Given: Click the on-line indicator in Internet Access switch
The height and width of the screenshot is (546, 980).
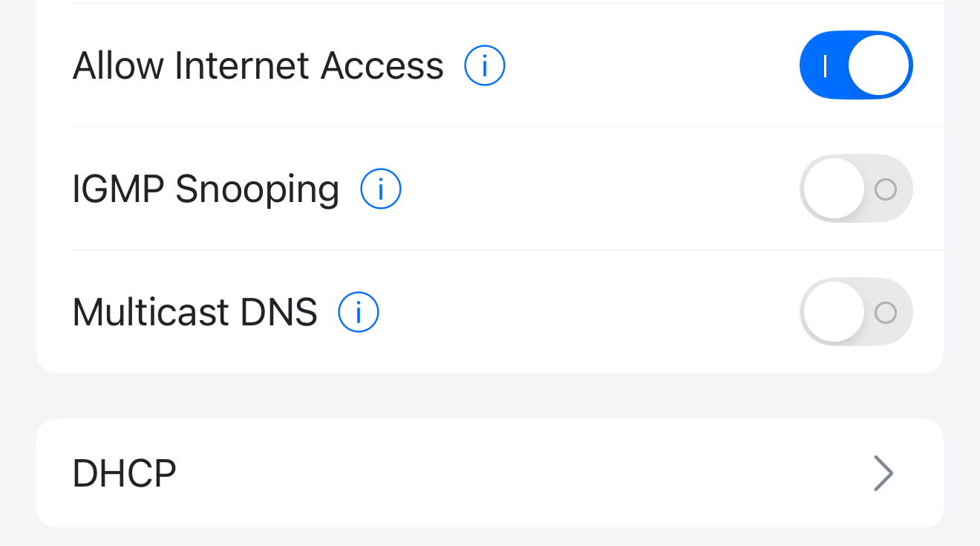Looking at the screenshot, I should (x=825, y=66).
